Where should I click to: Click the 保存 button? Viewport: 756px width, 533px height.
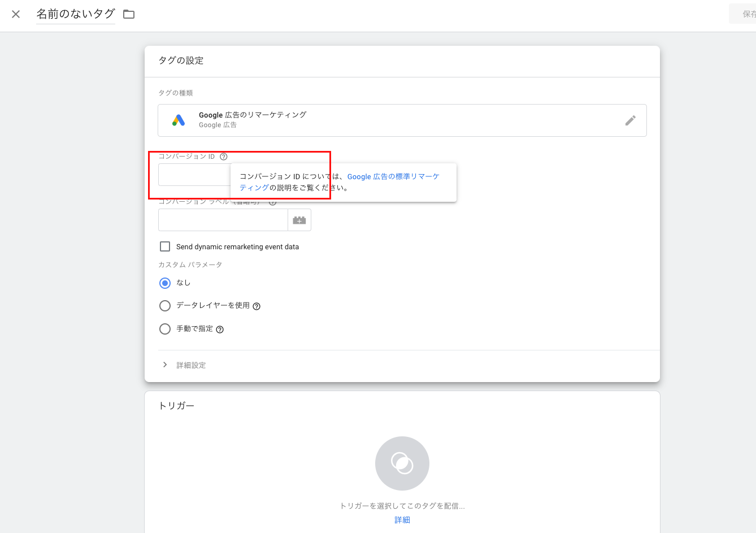746,14
